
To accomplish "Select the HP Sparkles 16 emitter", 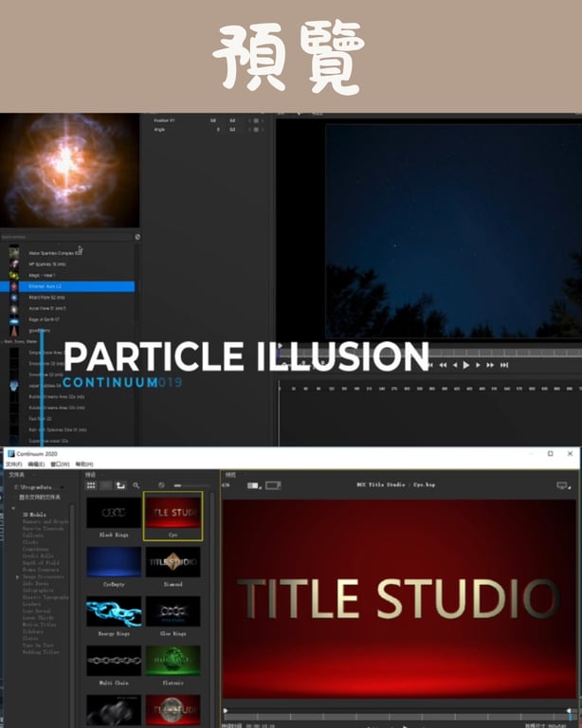I will [67, 264].
